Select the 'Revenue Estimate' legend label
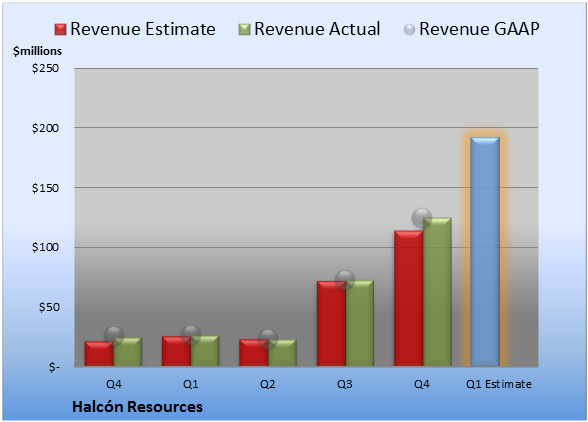The image size is (588, 422). [x=143, y=29]
